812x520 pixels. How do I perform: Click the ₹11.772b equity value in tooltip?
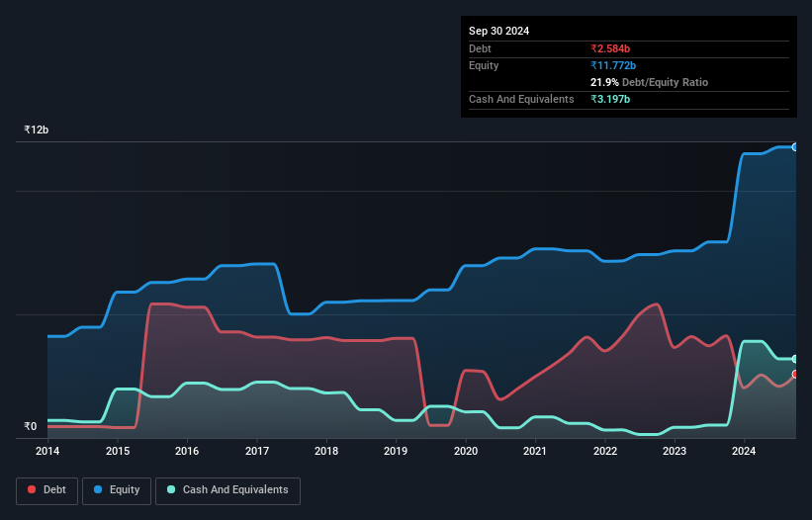tap(613, 65)
